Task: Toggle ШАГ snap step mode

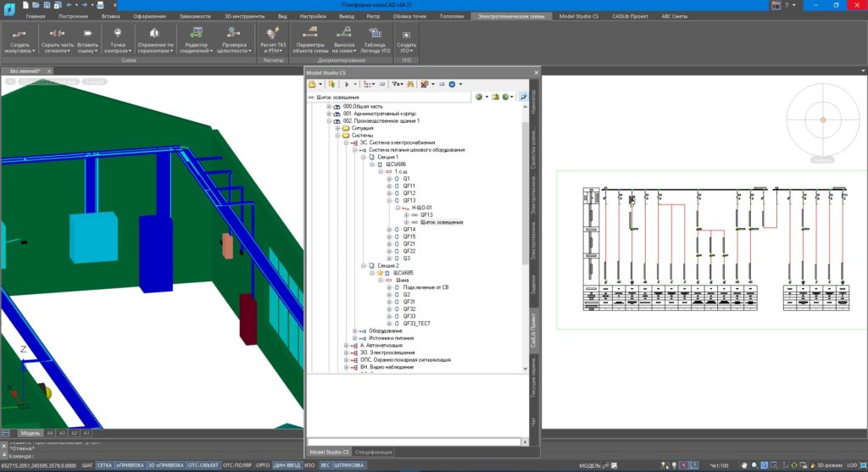Action: [x=86, y=465]
